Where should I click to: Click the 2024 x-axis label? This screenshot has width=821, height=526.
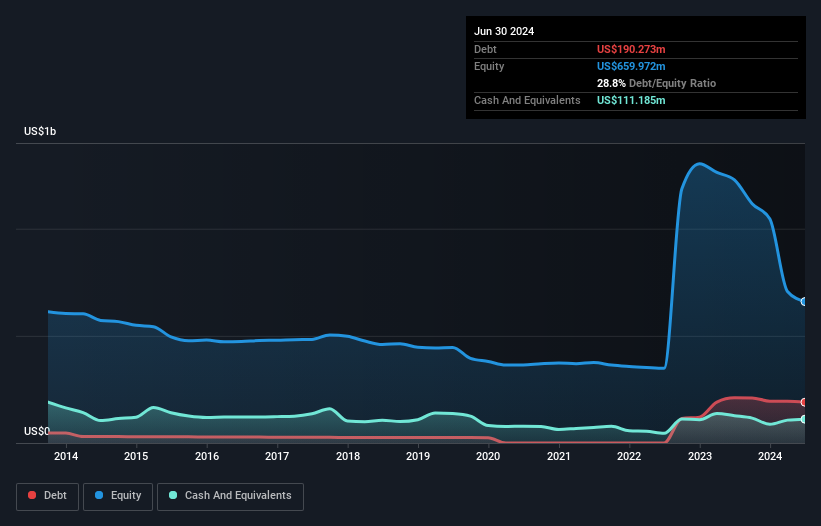(x=770, y=456)
